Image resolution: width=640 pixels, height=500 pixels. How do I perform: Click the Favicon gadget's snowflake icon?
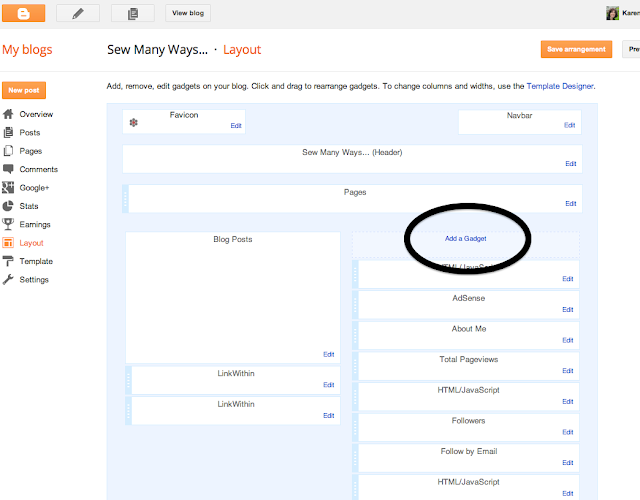133,122
